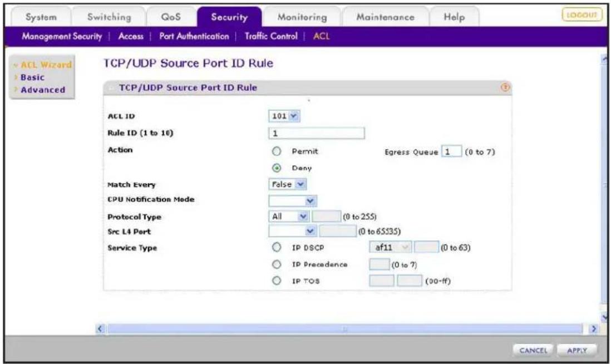Image resolution: width=611 pixels, height=364 pixels.
Task: Switch to the Help tab
Action: (454, 17)
